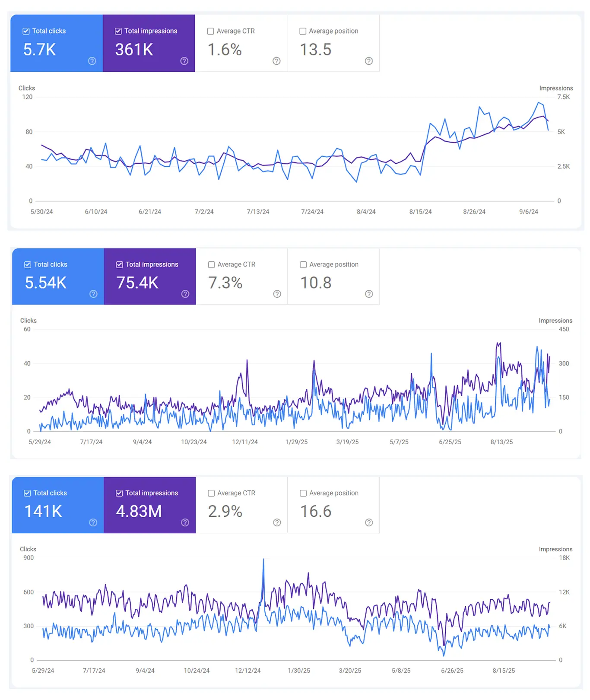
Task: Click the 18K impressions axis label
Action: pyautogui.click(x=565, y=558)
